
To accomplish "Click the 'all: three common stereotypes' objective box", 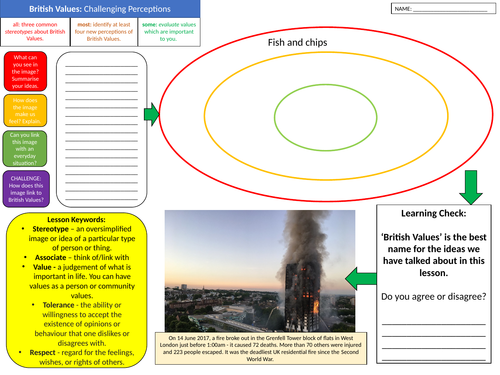I will point(35,32).
